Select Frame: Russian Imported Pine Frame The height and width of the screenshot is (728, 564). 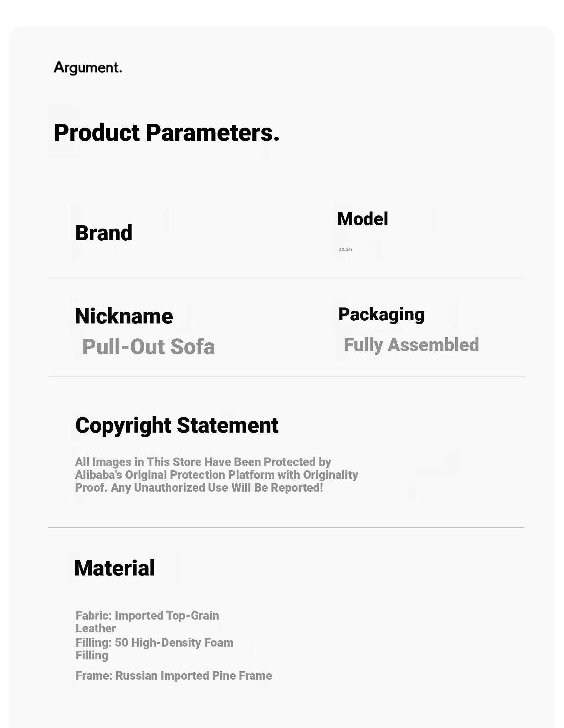point(174,676)
